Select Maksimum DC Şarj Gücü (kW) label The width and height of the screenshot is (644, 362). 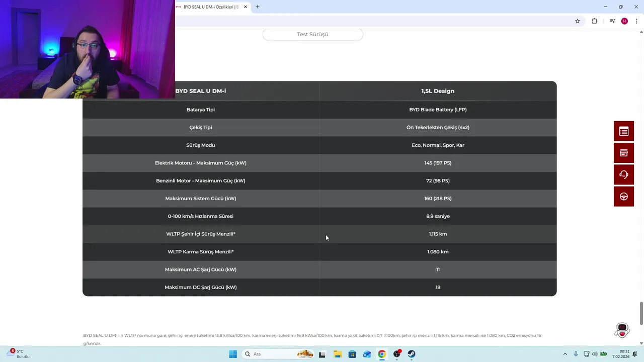coord(201,288)
